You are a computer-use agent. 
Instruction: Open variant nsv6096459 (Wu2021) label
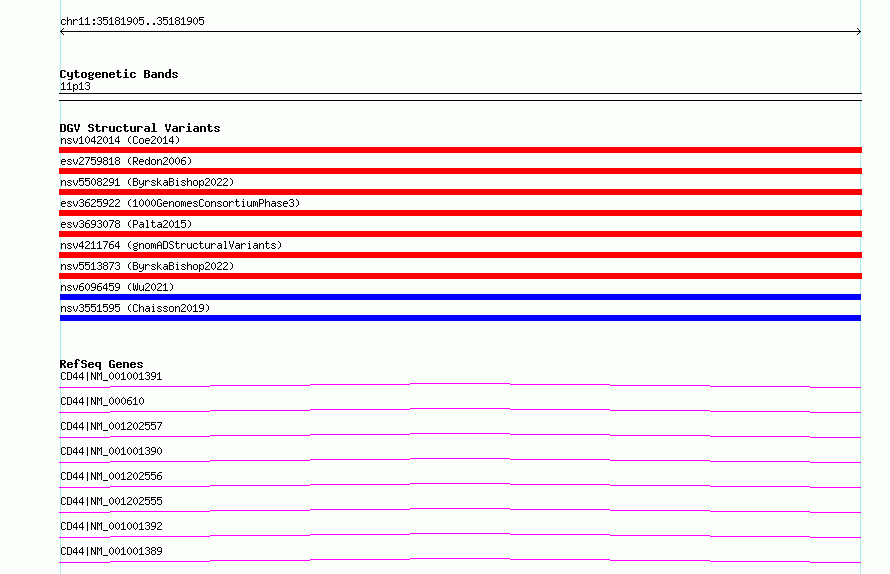tap(117, 287)
